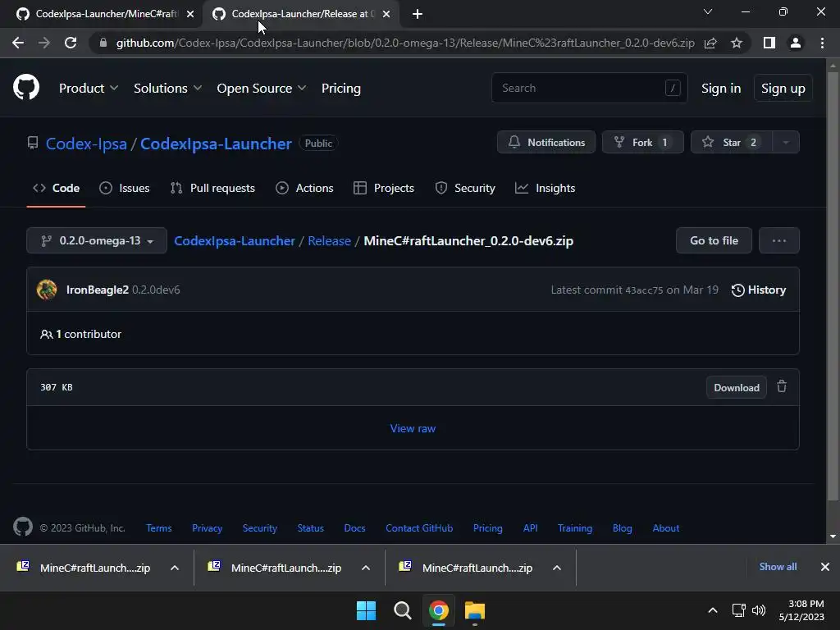This screenshot has height=630, width=840.
Task: Open the three-dots file options menu
Action: pos(779,240)
